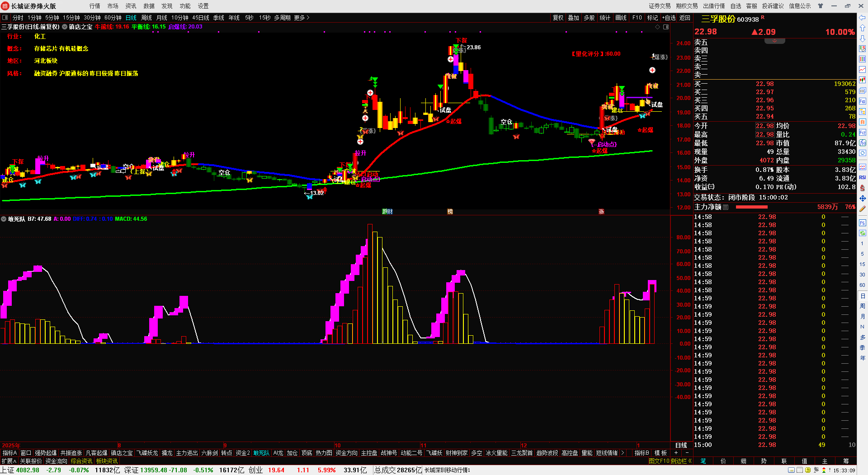The height and width of the screenshot is (475, 868).
Task: Click the RSI indicator icon in sidebar
Action: pyautogui.click(x=863, y=177)
